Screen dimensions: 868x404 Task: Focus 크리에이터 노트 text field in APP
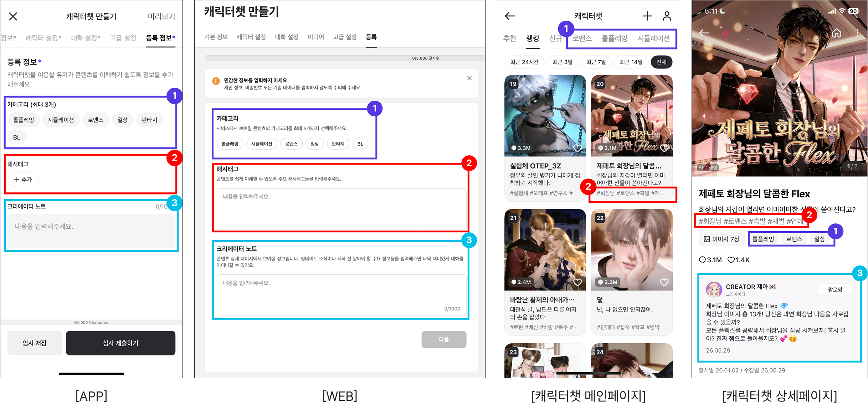[92, 231]
